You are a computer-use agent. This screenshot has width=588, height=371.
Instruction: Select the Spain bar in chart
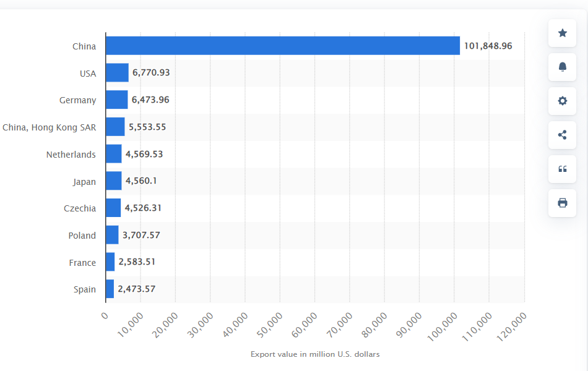tap(110, 289)
